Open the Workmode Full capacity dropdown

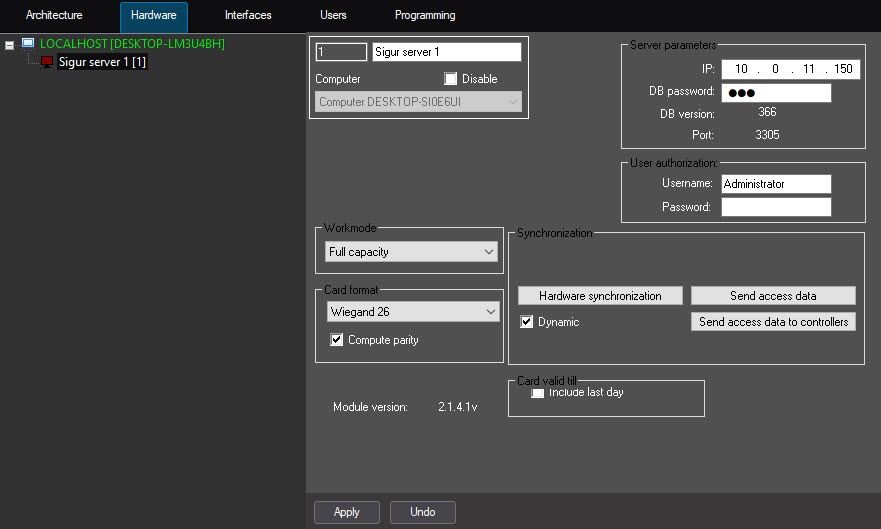(411, 252)
